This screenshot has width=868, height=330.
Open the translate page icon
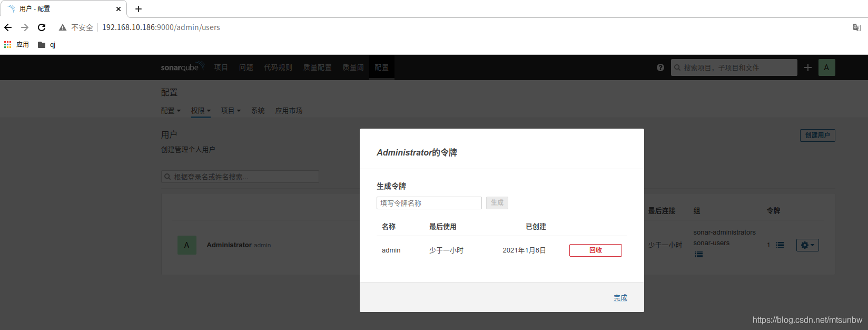pyautogui.click(x=857, y=27)
